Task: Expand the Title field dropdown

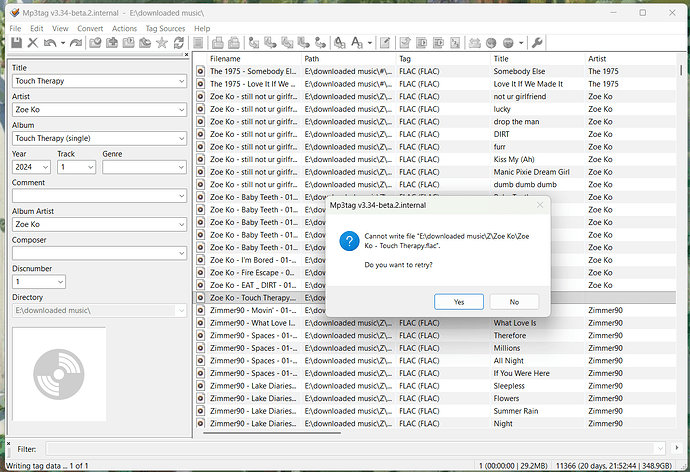Action: (x=181, y=81)
